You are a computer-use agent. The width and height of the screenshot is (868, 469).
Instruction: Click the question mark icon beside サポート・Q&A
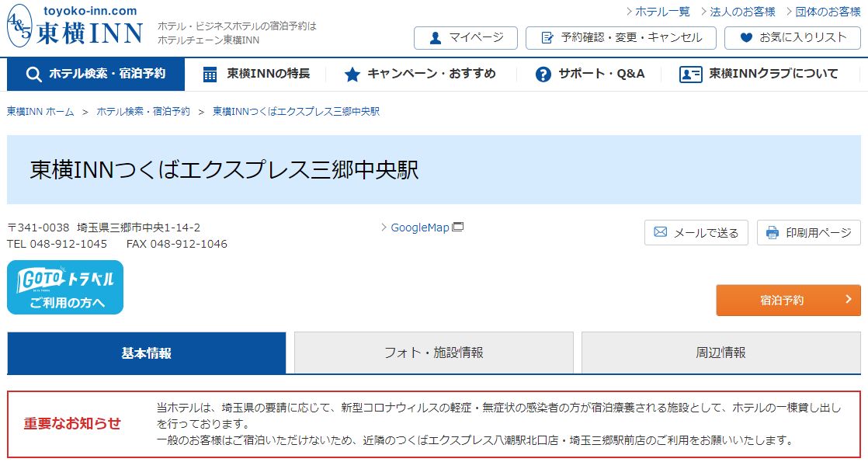(543, 75)
